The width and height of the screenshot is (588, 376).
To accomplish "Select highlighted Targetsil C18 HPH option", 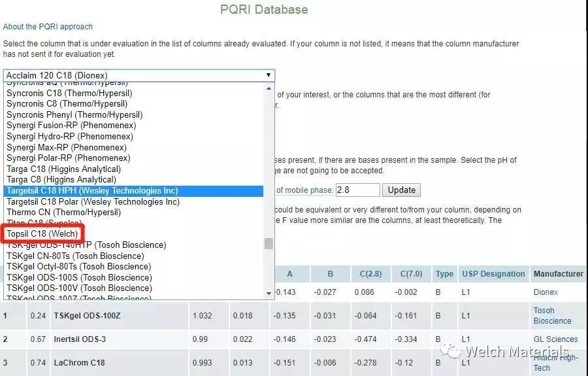I will click(133, 191).
